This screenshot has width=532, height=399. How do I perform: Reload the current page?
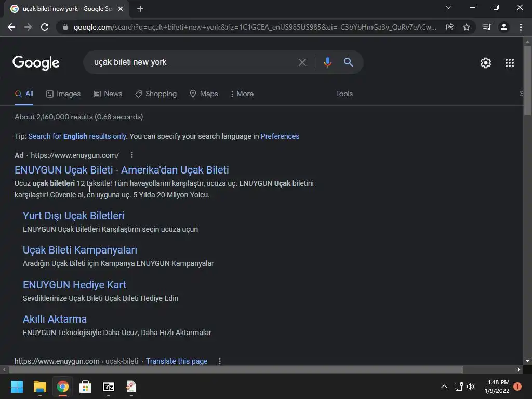[x=45, y=27]
